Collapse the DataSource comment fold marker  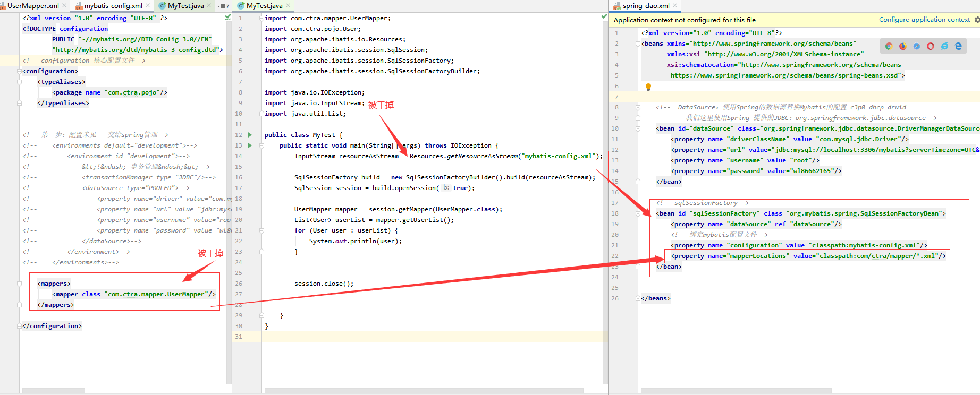638,107
